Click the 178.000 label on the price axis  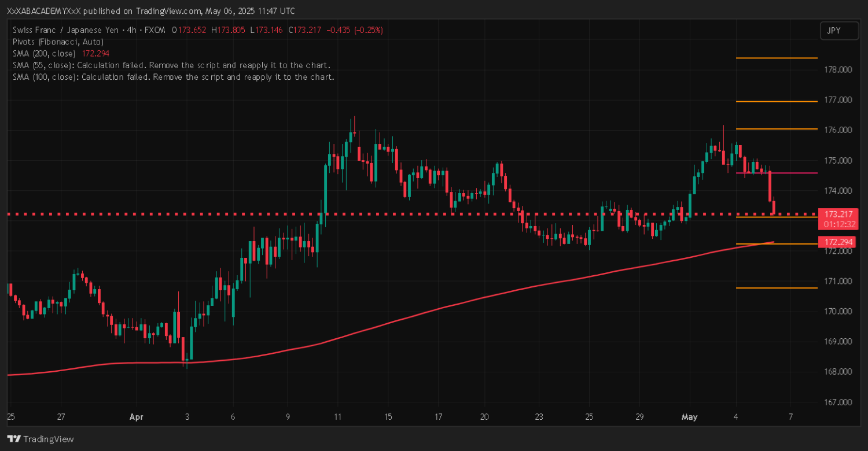click(837, 70)
